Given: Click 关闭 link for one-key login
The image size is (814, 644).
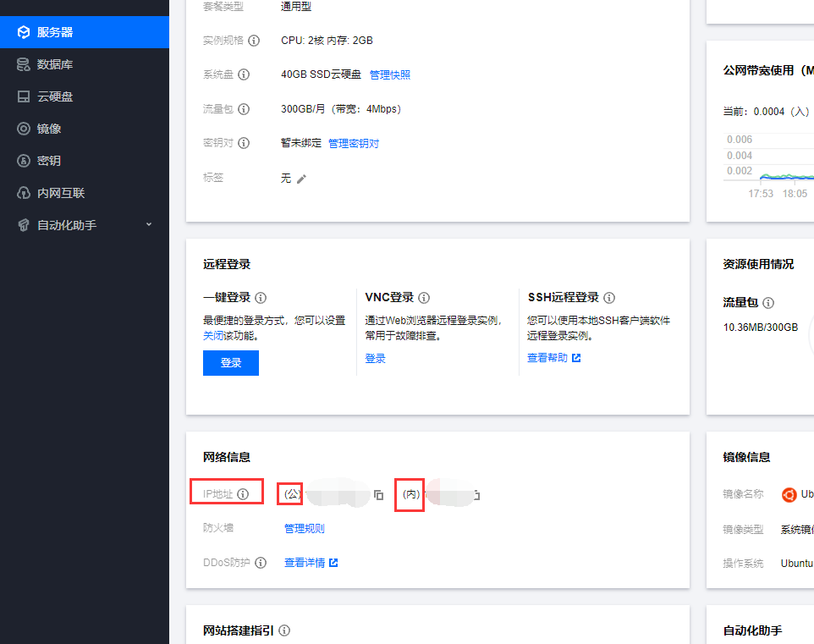Looking at the screenshot, I should tap(213, 335).
